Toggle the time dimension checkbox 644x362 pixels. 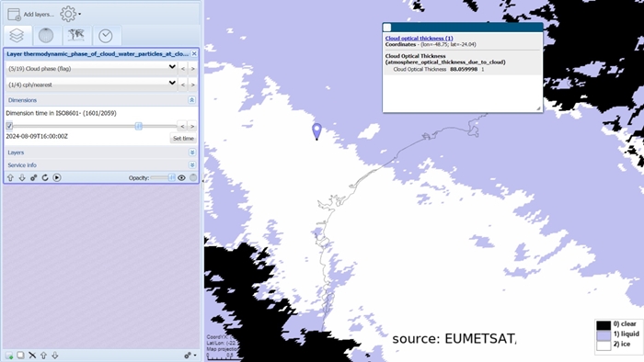pyautogui.click(x=9, y=126)
